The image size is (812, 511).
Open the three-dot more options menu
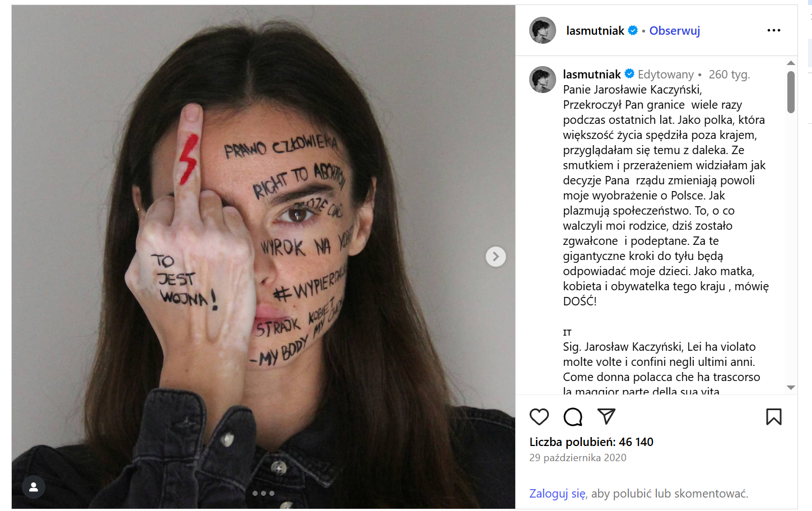774,30
